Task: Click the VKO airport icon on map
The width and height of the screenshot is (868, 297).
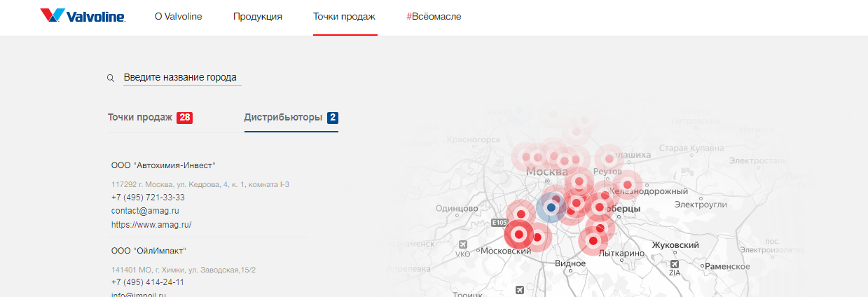Action: (462, 244)
